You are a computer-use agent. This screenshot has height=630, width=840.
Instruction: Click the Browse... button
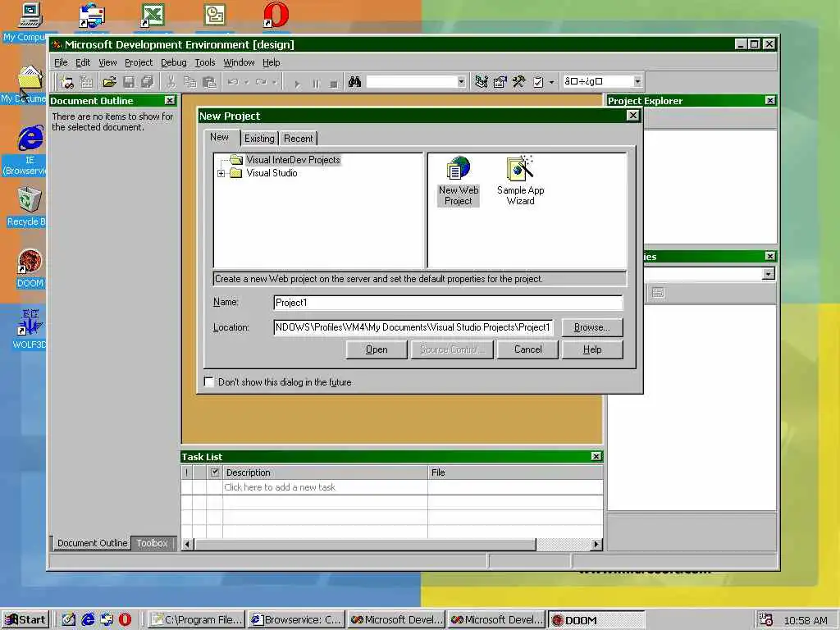592,327
